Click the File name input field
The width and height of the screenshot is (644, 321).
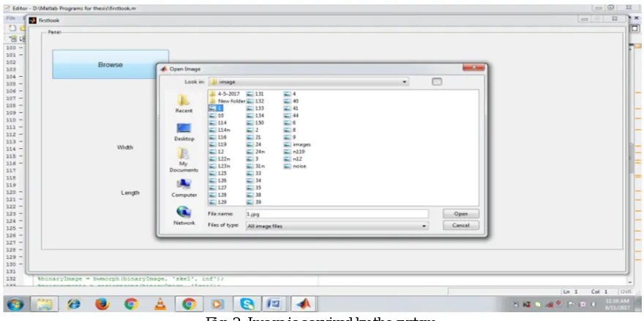[337, 214]
